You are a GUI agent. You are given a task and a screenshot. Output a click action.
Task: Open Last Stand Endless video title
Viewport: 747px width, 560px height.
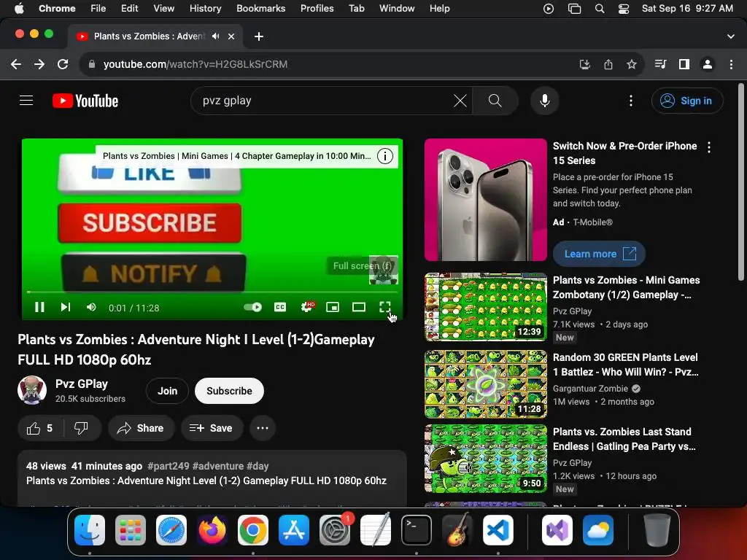[624, 439]
